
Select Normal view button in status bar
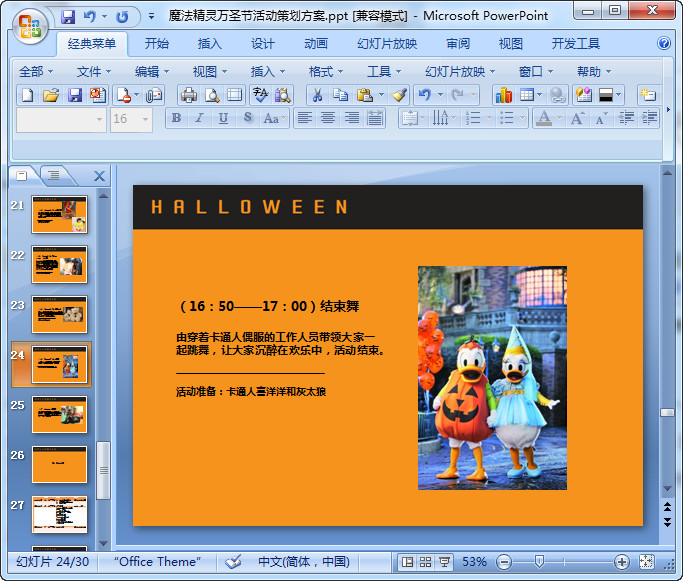(x=407, y=562)
